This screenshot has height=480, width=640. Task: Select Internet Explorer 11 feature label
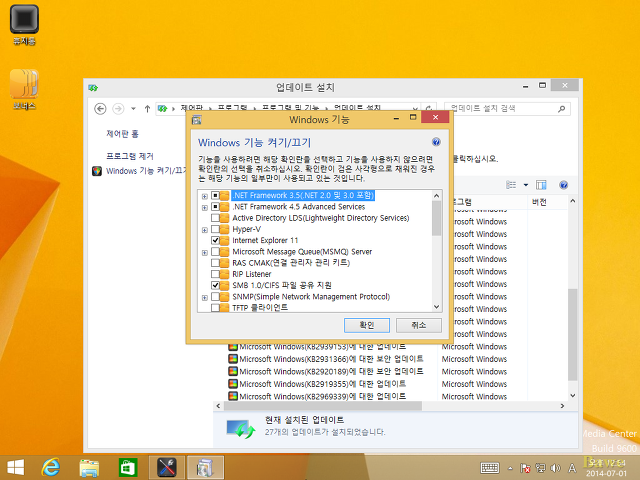tap(265, 240)
